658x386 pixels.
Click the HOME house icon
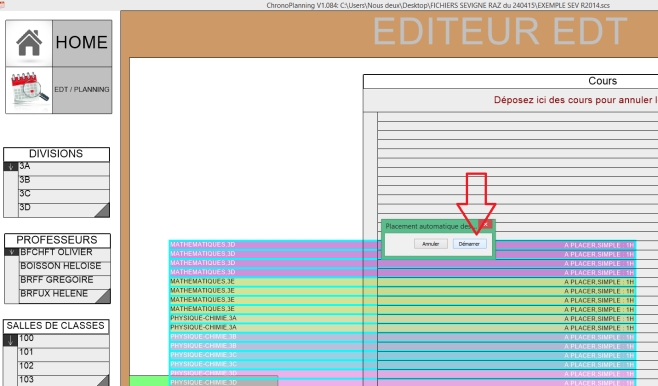(29, 43)
